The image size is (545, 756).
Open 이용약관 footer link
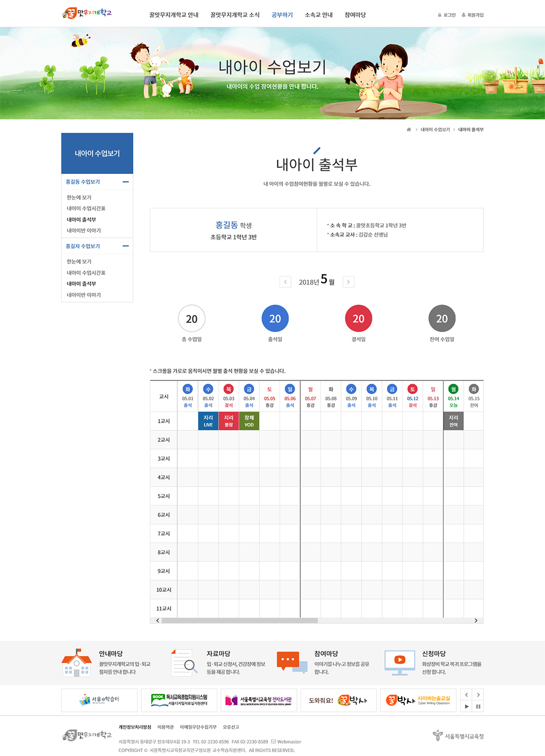166,727
